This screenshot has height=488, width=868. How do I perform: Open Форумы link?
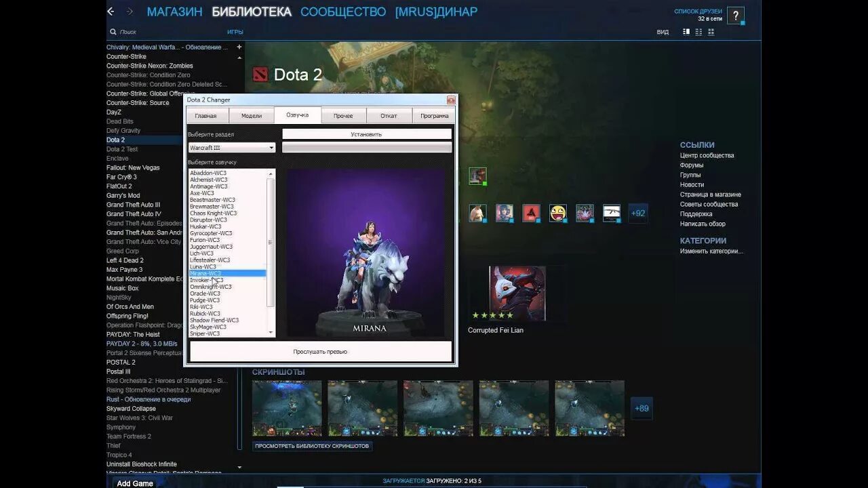coord(692,165)
